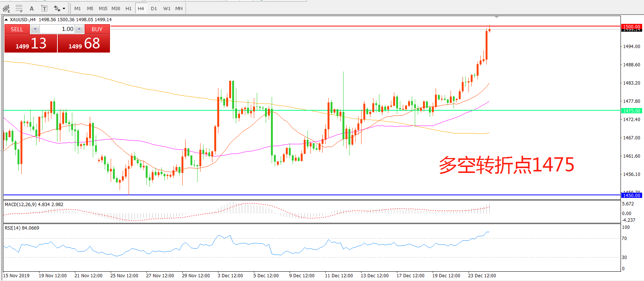644x281 pixels.
Task: Switch chart to M15 timeframe
Action: click(103, 8)
